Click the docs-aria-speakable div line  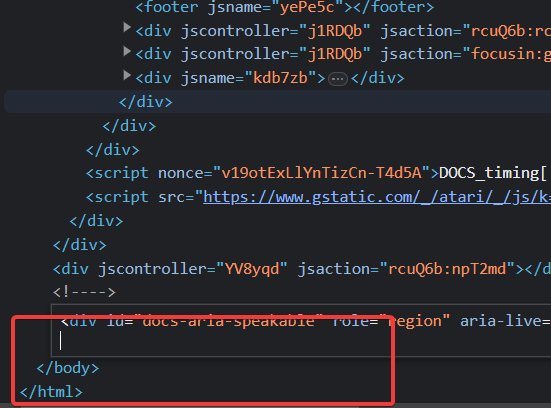[306, 321]
